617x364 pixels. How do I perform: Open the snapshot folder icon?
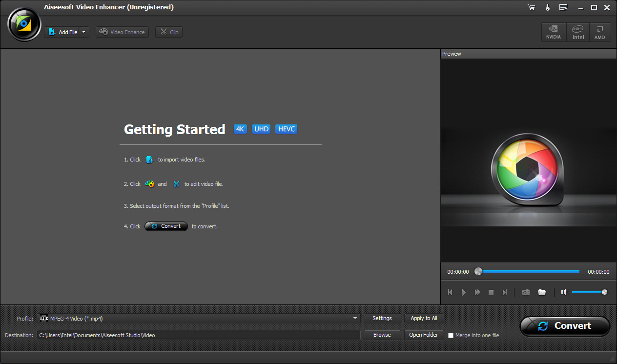[542, 292]
